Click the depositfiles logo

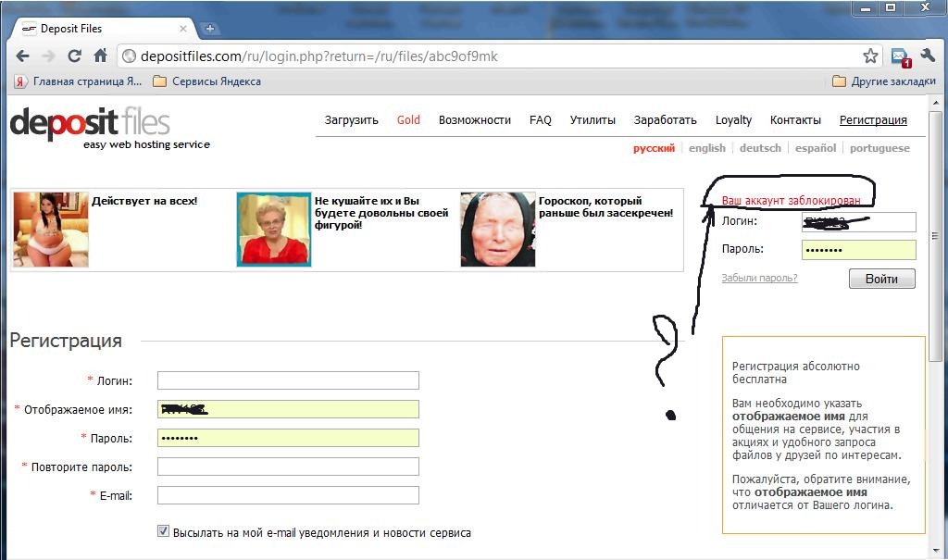click(90, 123)
